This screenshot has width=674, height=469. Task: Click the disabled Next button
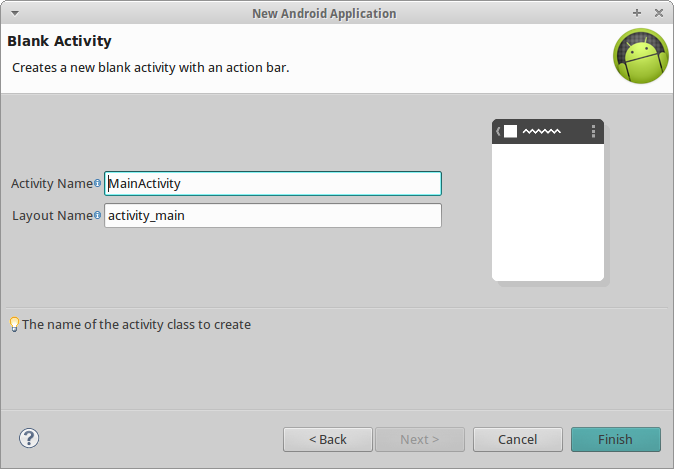click(x=420, y=439)
